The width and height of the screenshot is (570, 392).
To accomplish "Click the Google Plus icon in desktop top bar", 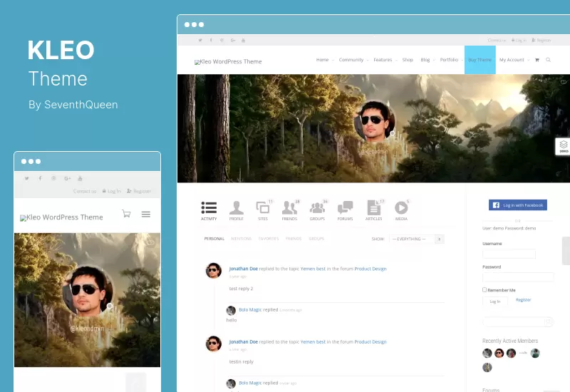I will pyautogui.click(x=233, y=41).
